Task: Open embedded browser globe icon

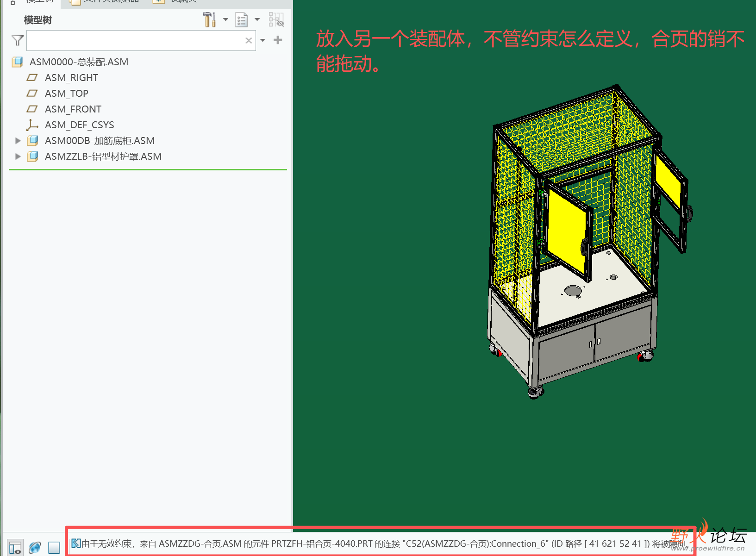Action: (x=35, y=548)
